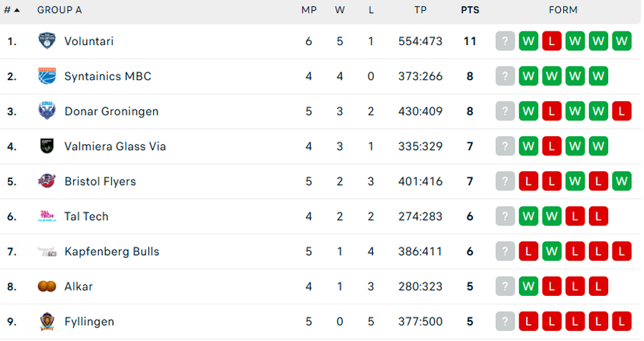Click the Alkar basketball logo
Image resolution: width=644 pixels, height=341 pixels.
pyautogui.click(x=47, y=287)
